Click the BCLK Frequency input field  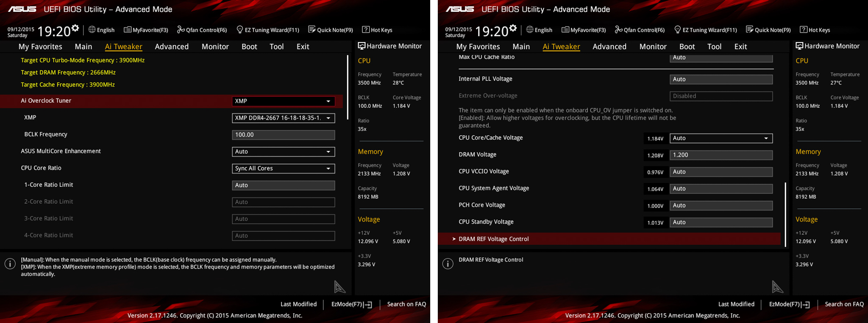point(283,135)
